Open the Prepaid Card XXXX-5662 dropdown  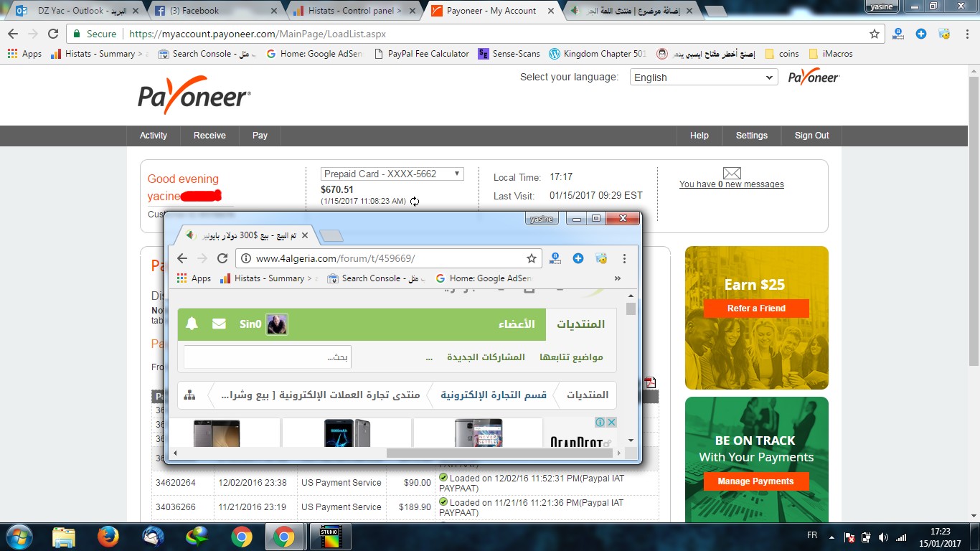(392, 174)
